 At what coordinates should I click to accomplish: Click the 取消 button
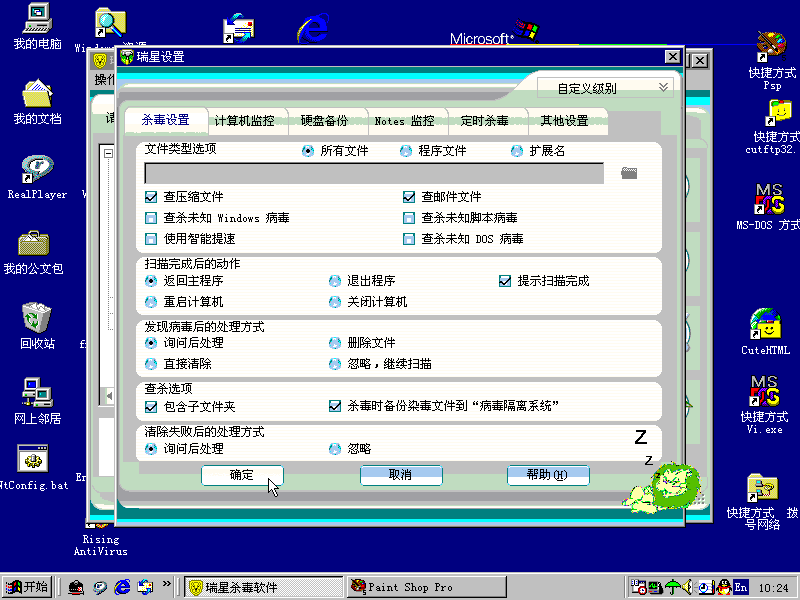pyautogui.click(x=400, y=475)
